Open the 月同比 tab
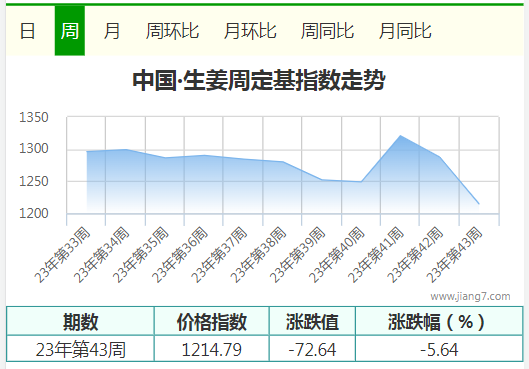 [405, 31]
